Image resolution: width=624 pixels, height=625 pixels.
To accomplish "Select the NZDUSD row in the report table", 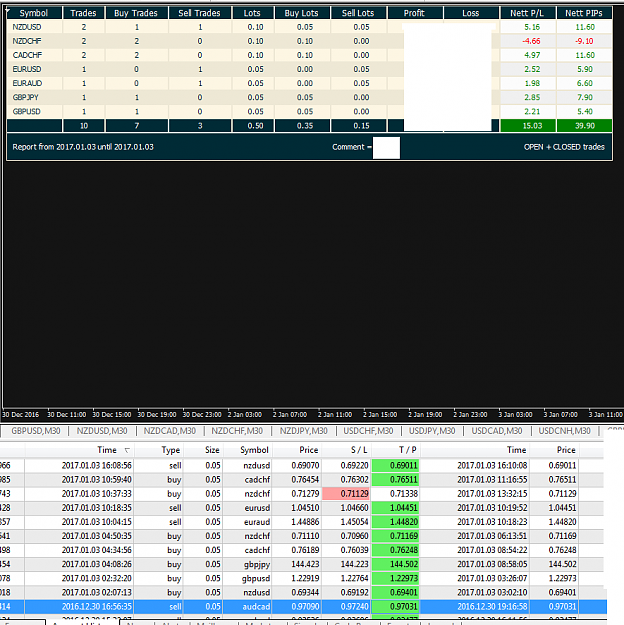I will 309,27.
